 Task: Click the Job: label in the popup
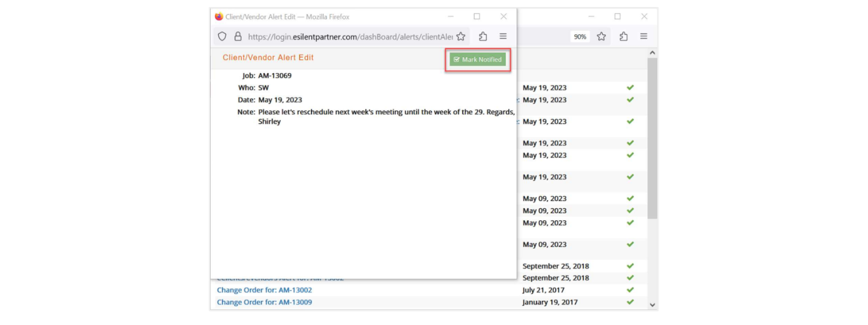point(249,76)
